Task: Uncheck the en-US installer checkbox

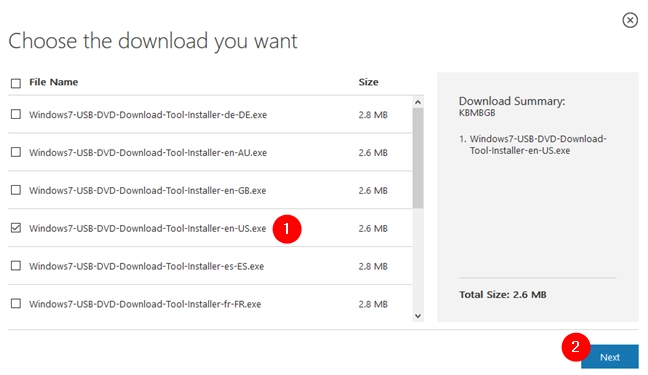Action: coord(16,228)
